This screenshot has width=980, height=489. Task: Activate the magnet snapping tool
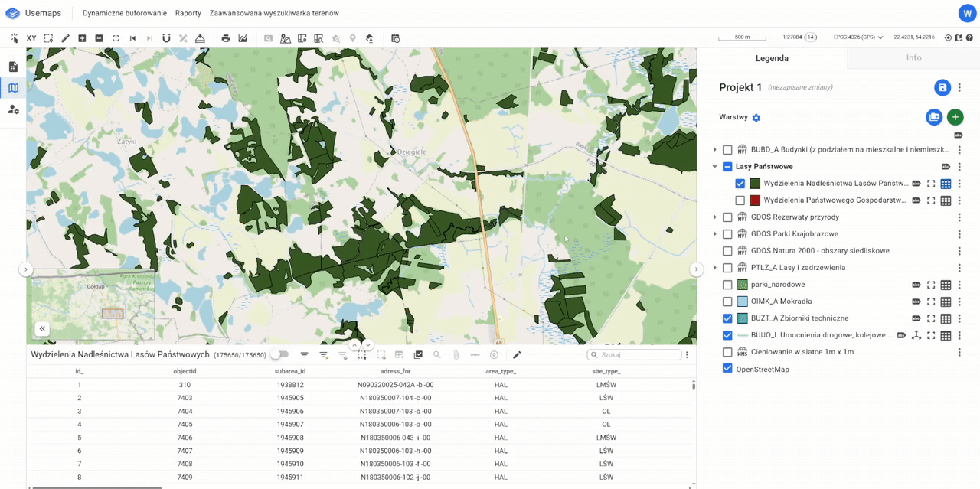click(166, 38)
